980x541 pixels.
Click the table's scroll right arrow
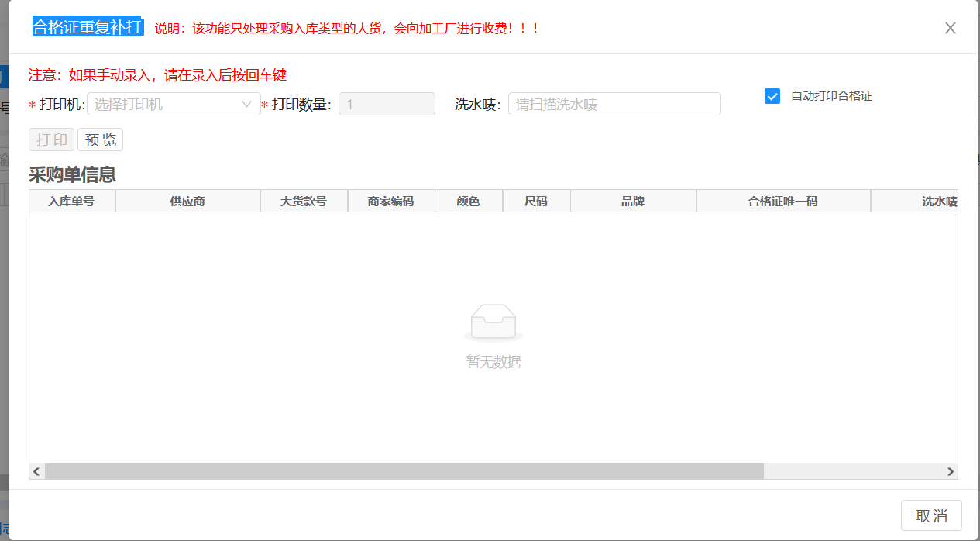pos(951,471)
